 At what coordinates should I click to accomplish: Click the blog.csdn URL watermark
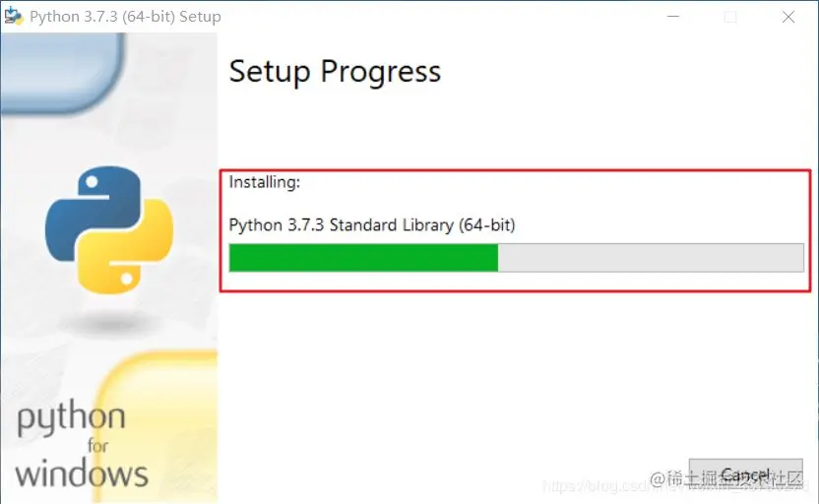[x=673, y=485]
